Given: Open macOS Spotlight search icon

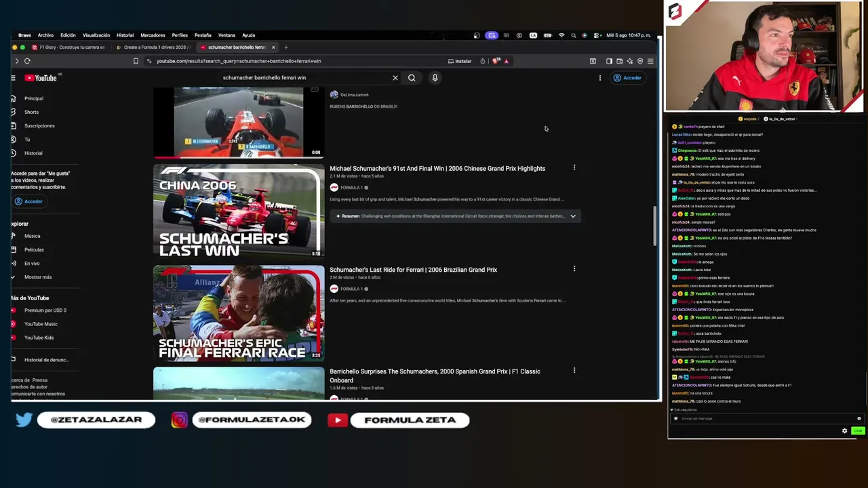Looking at the screenshot, I should 573,35.
